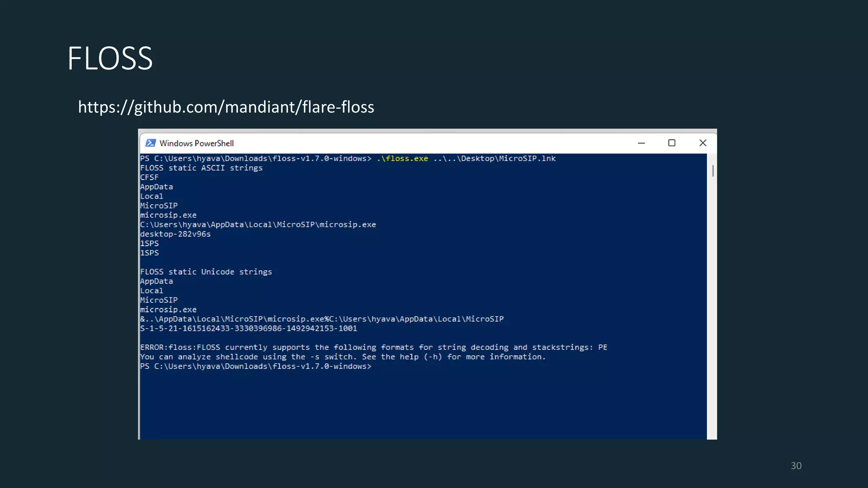This screenshot has width=868, height=488.
Task: Click the CFSF string line
Action: click(149, 177)
